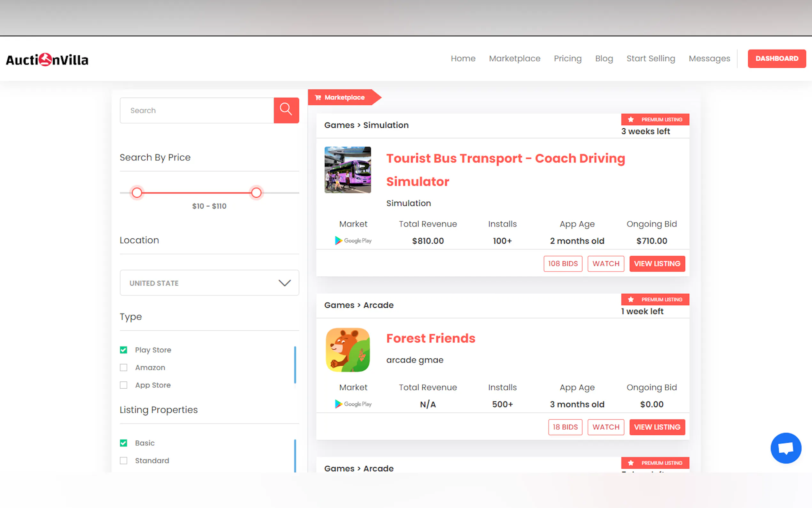Click the right price slider handle
The width and height of the screenshot is (812, 508).
coord(256,193)
